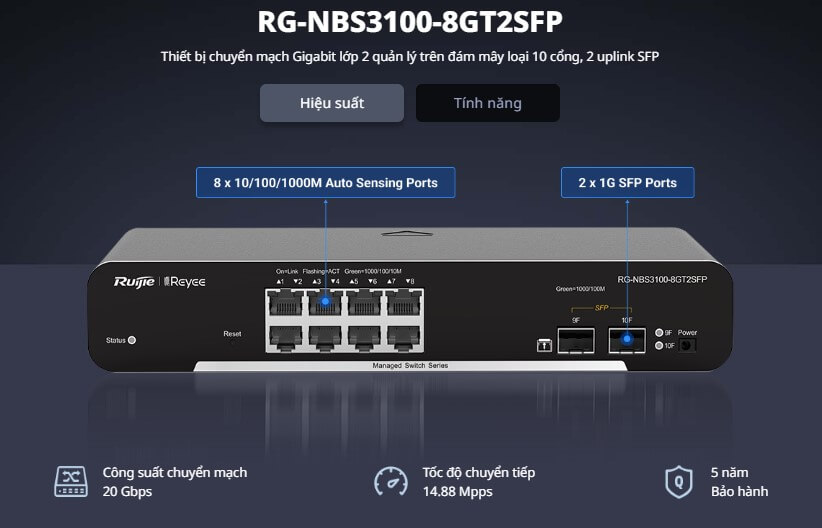The height and width of the screenshot is (528, 822).
Task: Click the 8 x 10/100/1000M Auto Sensing Ports label
Action: point(326,182)
